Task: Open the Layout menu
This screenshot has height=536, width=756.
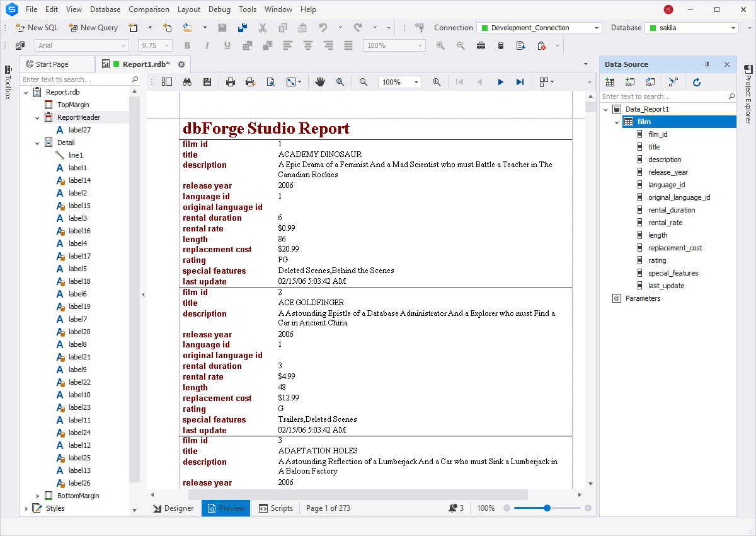Action: [x=189, y=9]
